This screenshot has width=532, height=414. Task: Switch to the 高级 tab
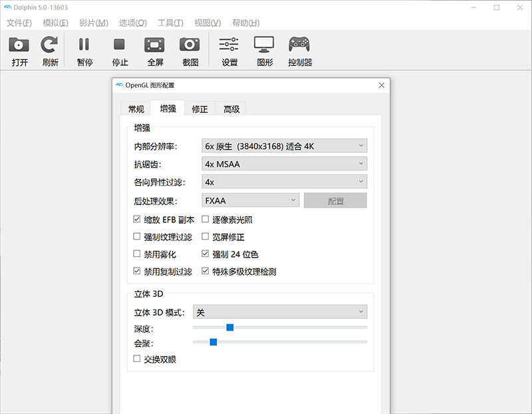(231, 109)
